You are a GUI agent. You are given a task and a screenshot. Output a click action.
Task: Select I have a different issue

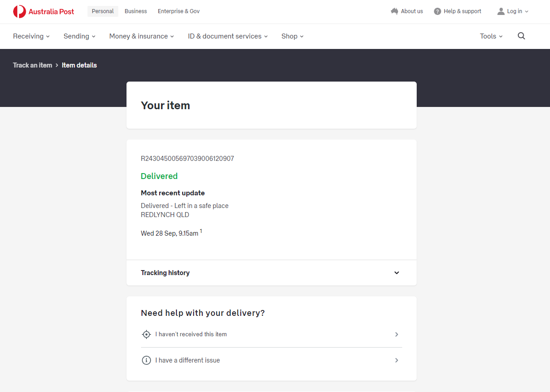click(187, 360)
